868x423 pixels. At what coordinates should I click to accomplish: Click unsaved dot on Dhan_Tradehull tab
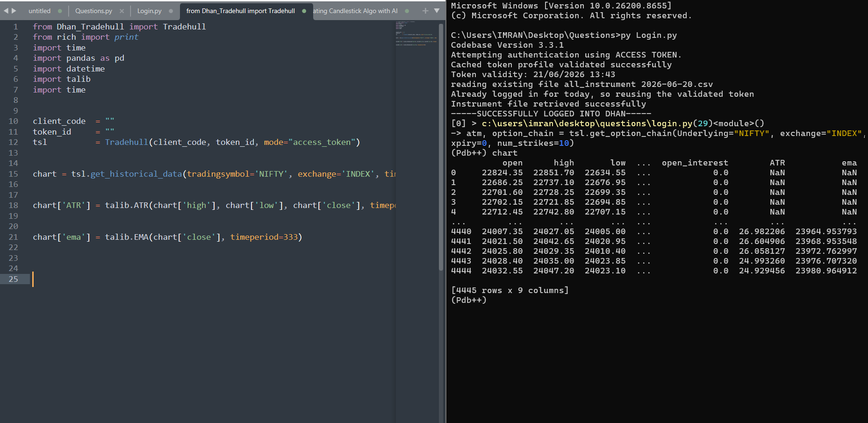[x=304, y=11]
